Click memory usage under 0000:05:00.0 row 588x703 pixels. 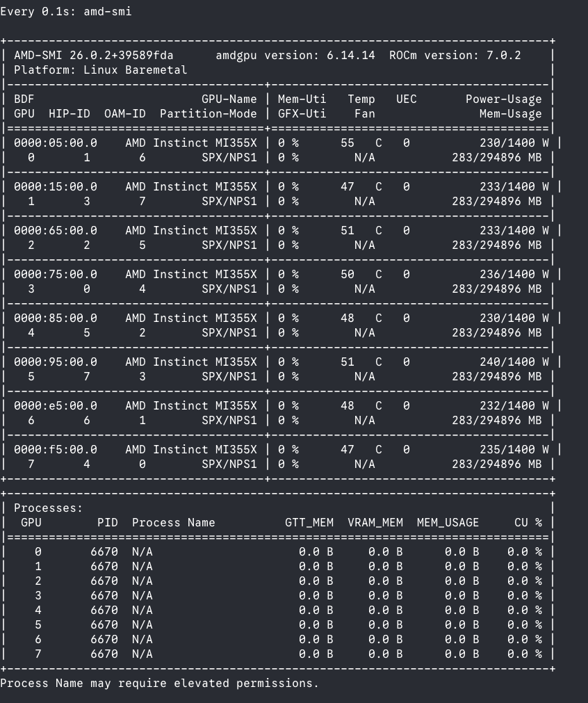[496, 158]
